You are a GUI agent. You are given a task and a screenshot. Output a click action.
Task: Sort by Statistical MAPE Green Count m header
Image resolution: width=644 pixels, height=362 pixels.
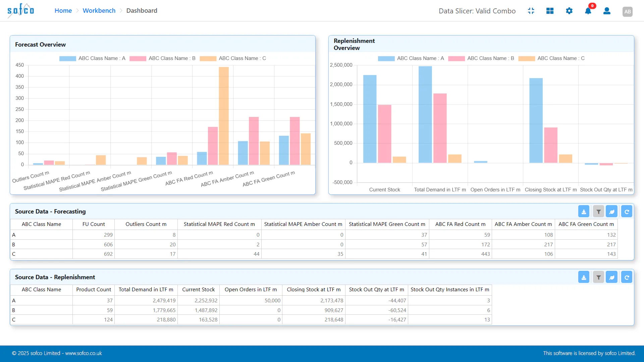pos(387,224)
